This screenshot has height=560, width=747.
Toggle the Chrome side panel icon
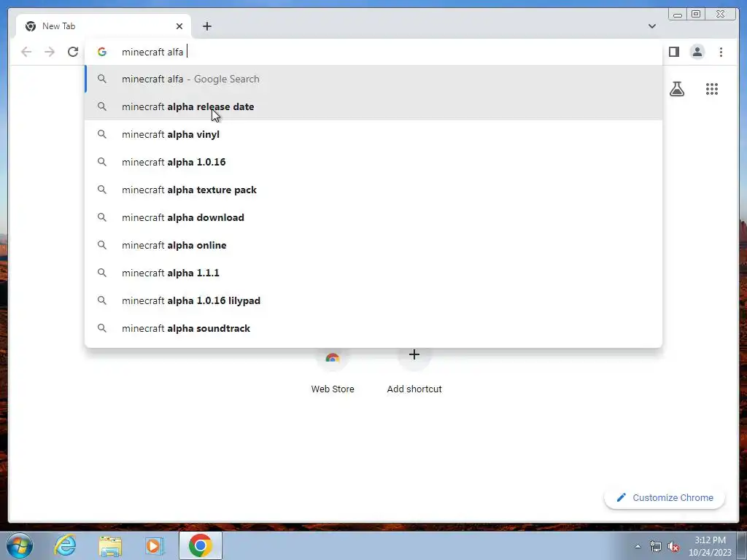(x=673, y=52)
